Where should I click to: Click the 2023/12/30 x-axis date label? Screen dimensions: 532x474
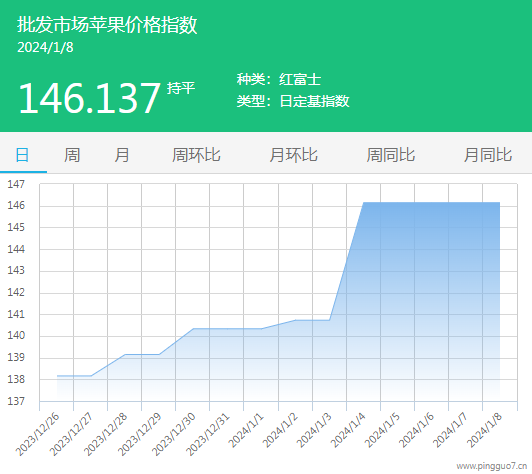pos(174,434)
